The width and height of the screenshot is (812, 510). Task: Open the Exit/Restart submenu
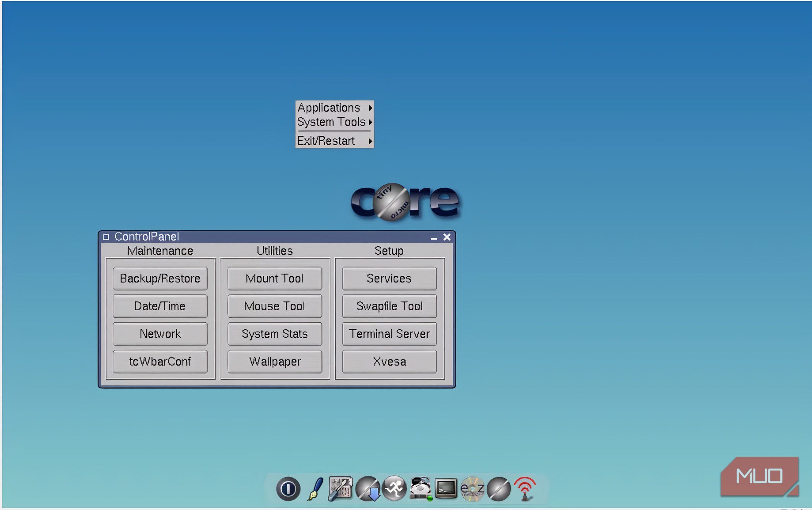point(334,141)
